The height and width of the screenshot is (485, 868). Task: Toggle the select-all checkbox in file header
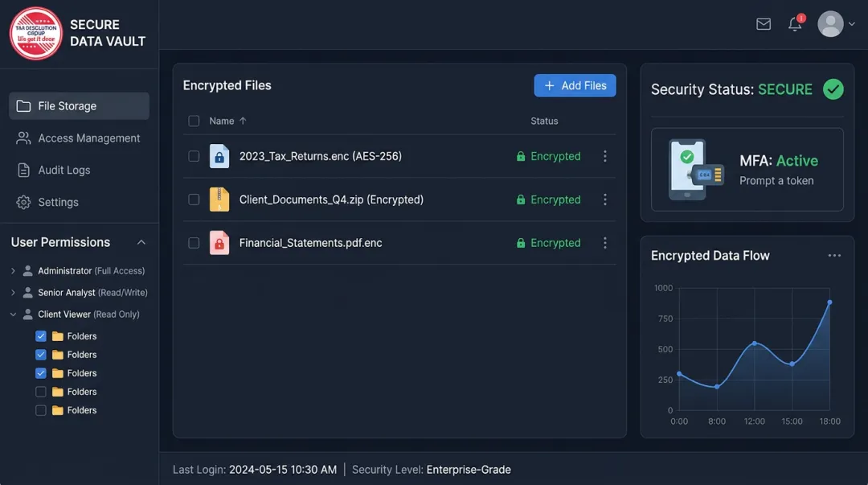pyautogui.click(x=194, y=121)
